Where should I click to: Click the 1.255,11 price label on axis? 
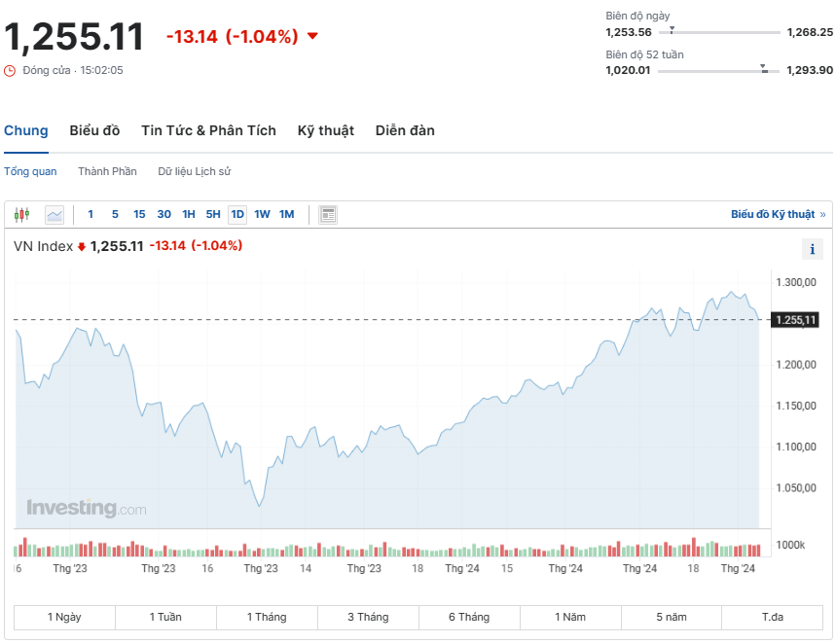tap(795, 320)
